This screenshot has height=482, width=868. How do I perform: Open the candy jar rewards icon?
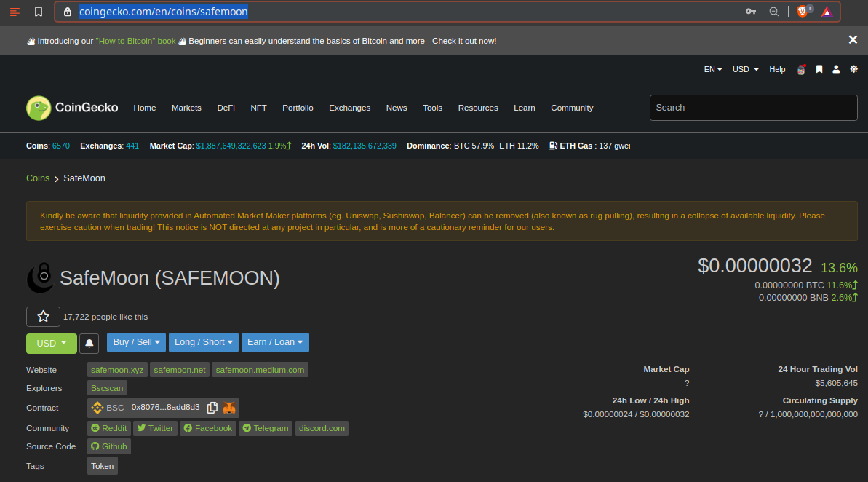(x=801, y=69)
